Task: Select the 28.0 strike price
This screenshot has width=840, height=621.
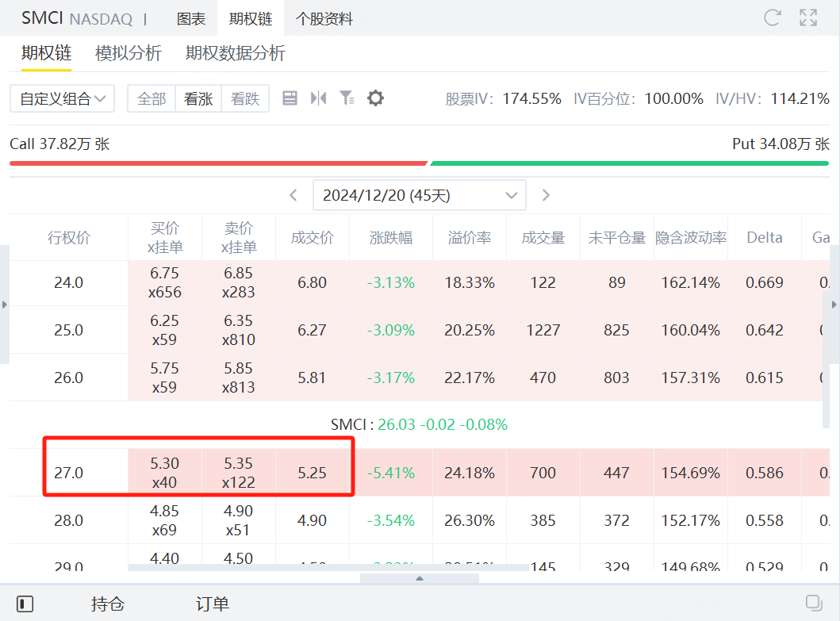Action: (68, 520)
